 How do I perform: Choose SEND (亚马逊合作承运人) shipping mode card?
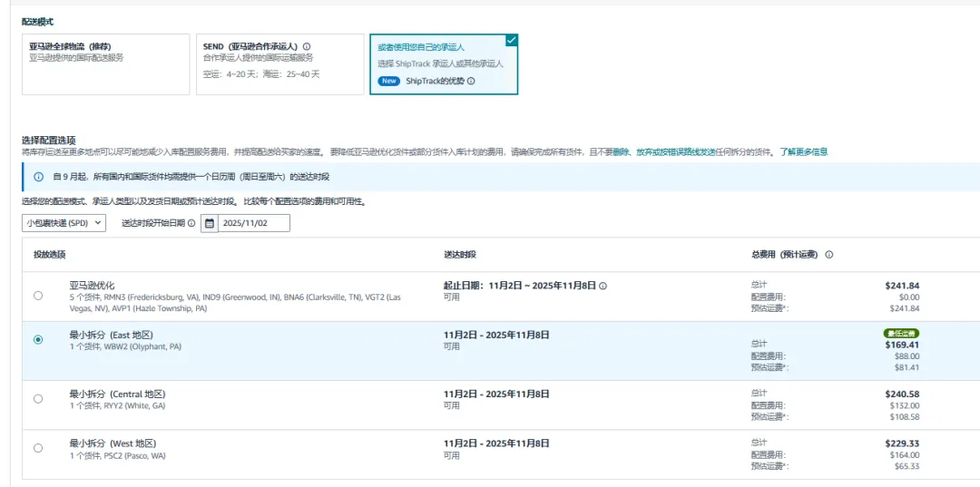click(x=280, y=64)
